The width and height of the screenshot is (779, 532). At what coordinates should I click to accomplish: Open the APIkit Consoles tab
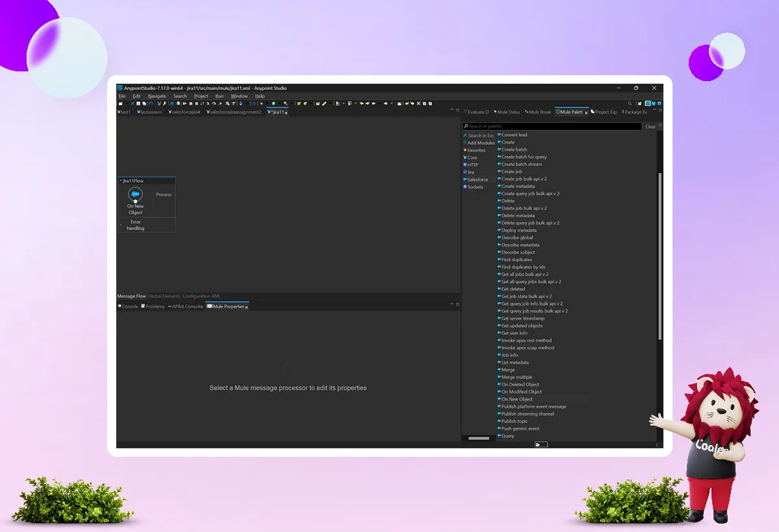tap(186, 306)
